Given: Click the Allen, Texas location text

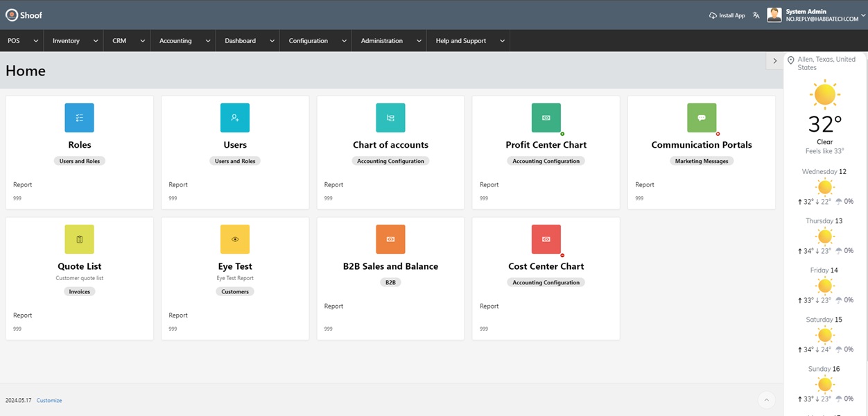Looking at the screenshot, I should [x=826, y=63].
